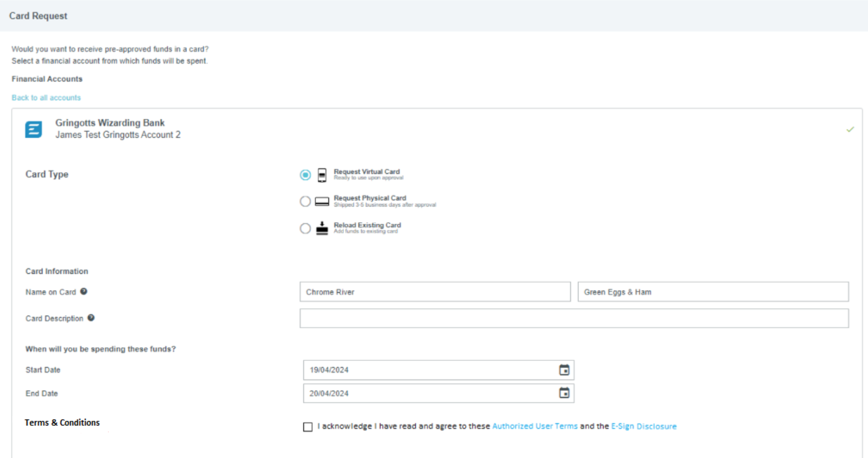Click the Card Description help icon
Image resolution: width=868 pixels, height=458 pixels.
pos(91,318)
